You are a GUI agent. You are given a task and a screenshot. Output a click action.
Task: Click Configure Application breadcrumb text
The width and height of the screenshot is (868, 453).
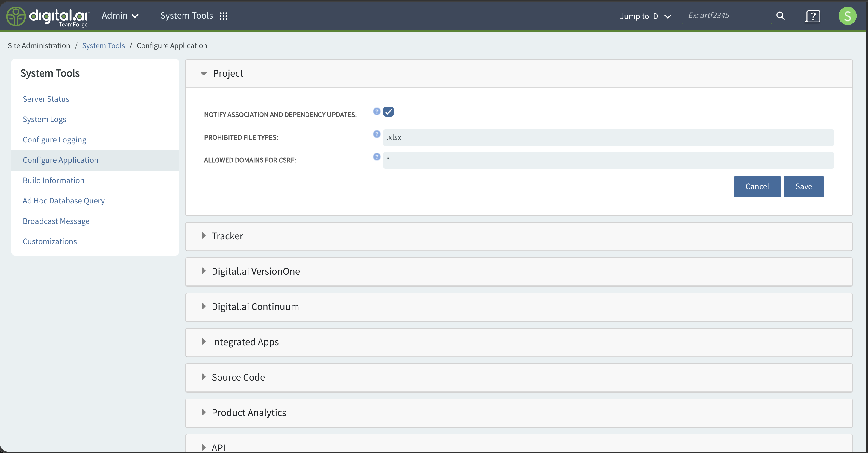tap(172, 45)
